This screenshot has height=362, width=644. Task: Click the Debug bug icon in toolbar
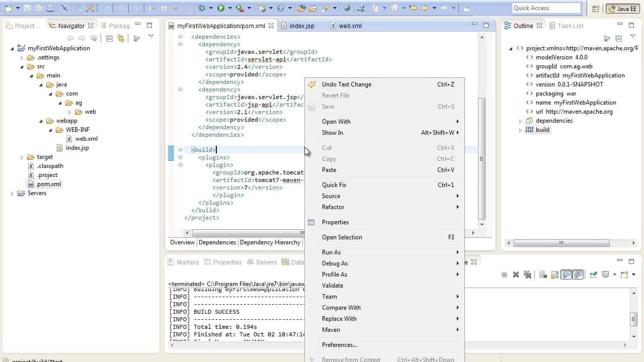pyautogui.click(x=202, y=8)
